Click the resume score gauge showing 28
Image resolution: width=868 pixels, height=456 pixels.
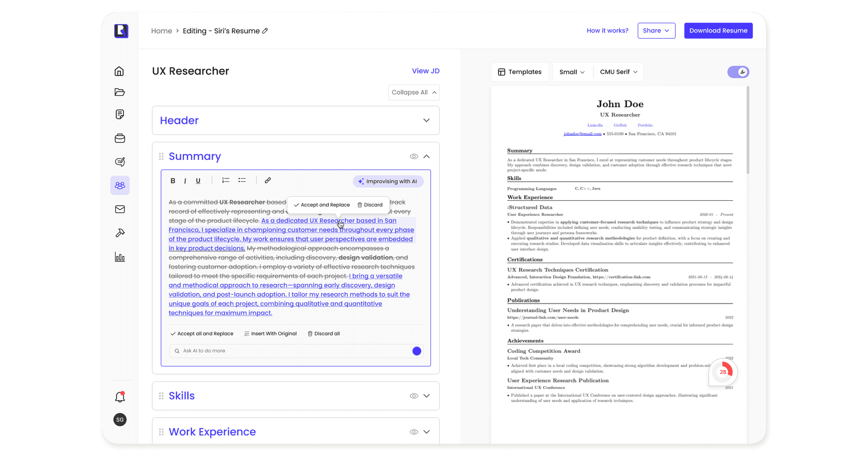point(723,372)
